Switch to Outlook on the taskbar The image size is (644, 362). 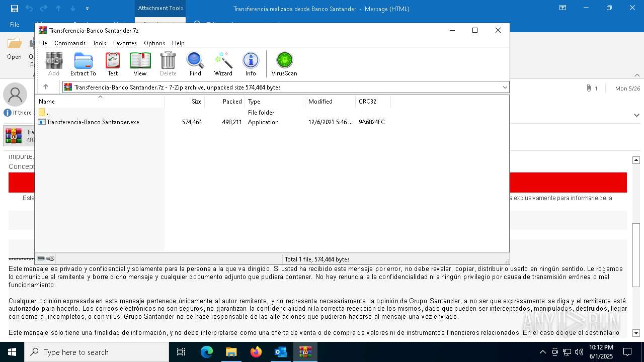click(x=281, y=352)
